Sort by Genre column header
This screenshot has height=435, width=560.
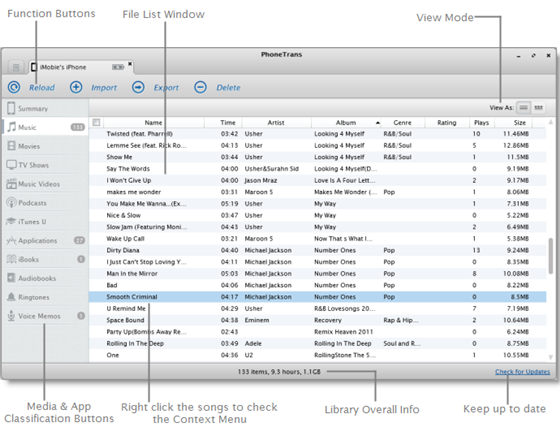coord(402,122)
